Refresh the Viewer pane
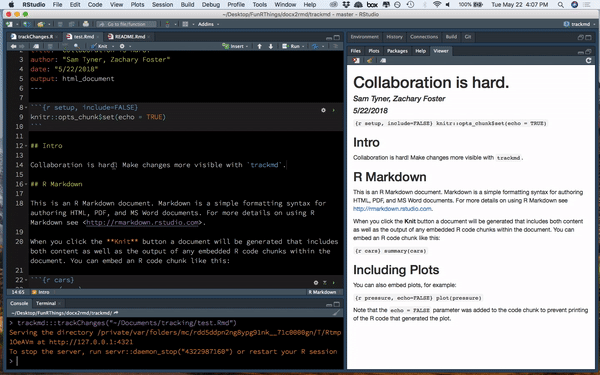The width and height of the screenshot is (600, 375). (x=589, y=60)
